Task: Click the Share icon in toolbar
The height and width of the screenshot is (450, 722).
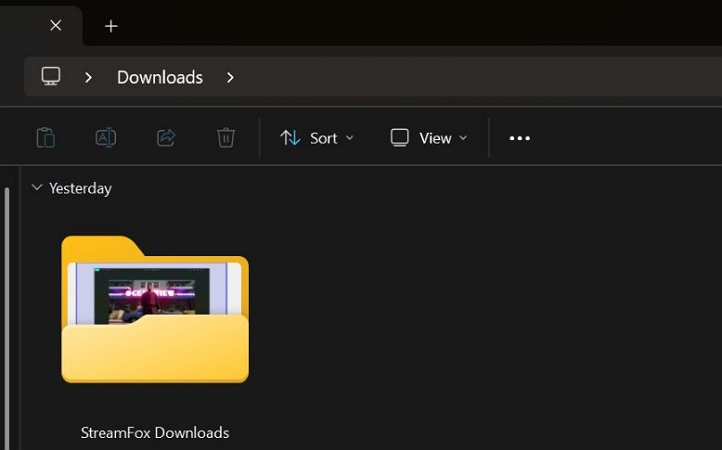Action: pos(166,138)
